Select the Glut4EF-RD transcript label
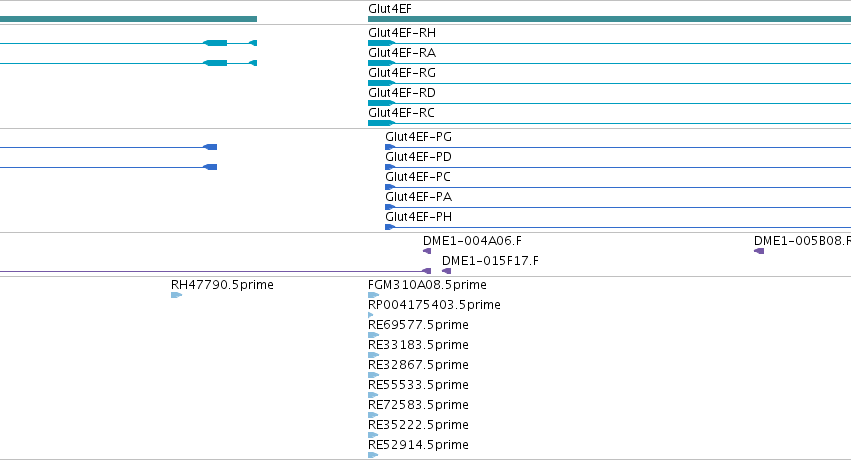The image size is (851, 460). [402, 93]
